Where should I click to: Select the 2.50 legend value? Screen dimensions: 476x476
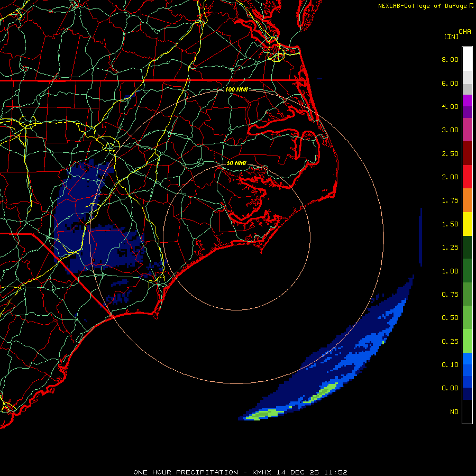[x=450, y=153]
